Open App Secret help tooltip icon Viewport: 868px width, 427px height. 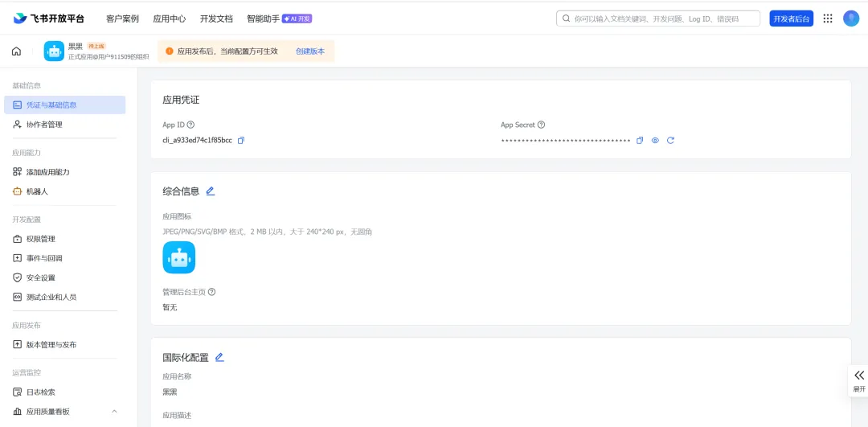[542, 125]
